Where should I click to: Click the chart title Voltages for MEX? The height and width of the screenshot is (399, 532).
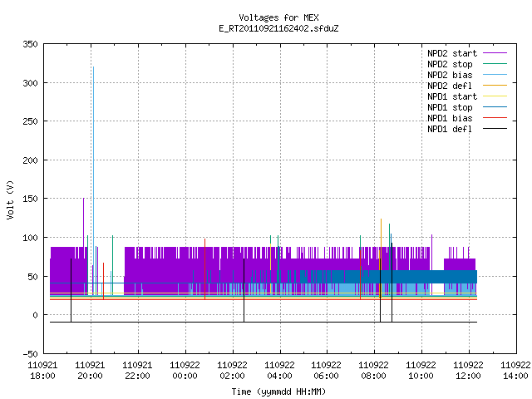278,17
